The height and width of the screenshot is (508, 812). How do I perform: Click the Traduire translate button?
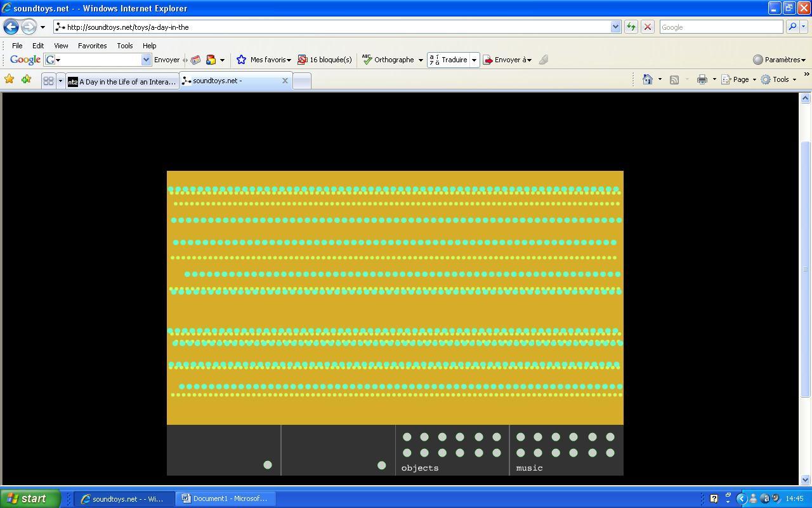pyautogui.click(x=449, y=60)
